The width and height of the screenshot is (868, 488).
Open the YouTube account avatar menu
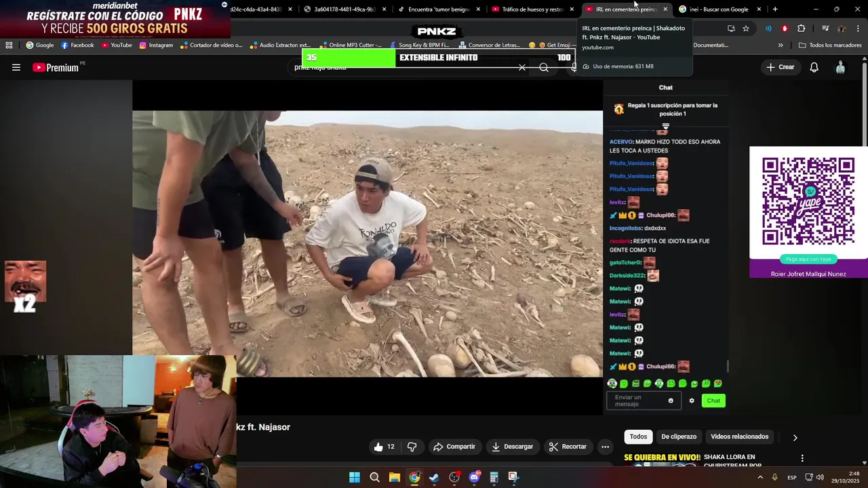[x=840, y=67]
